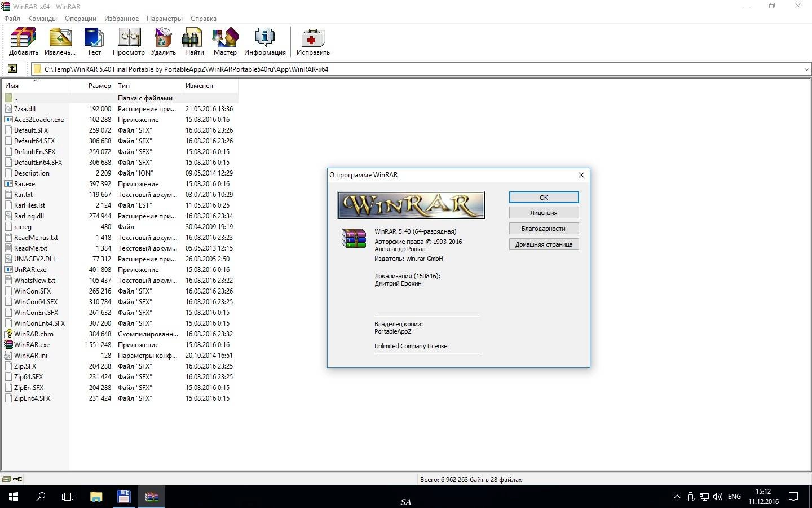Open File Explorer from the taskbar
This screenshot has width=812, height=508.
click(96, 497)
